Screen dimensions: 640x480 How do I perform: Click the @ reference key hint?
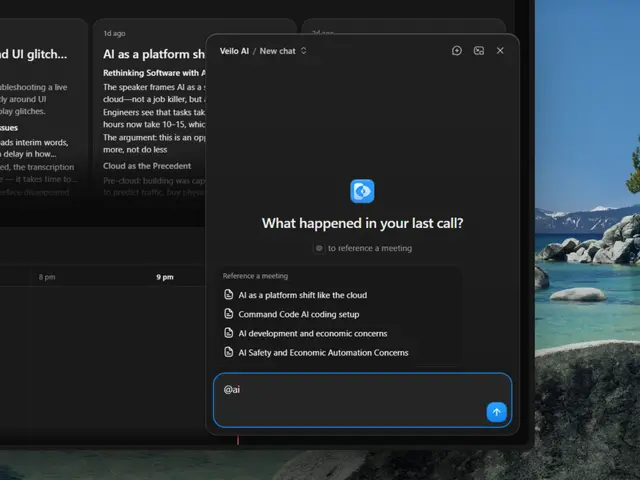pos(319,248)
